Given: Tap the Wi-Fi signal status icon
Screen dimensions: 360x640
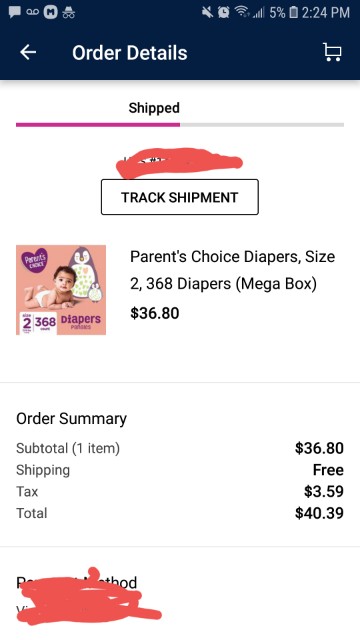Looking at the screenshot, I should tap(242, 13).
